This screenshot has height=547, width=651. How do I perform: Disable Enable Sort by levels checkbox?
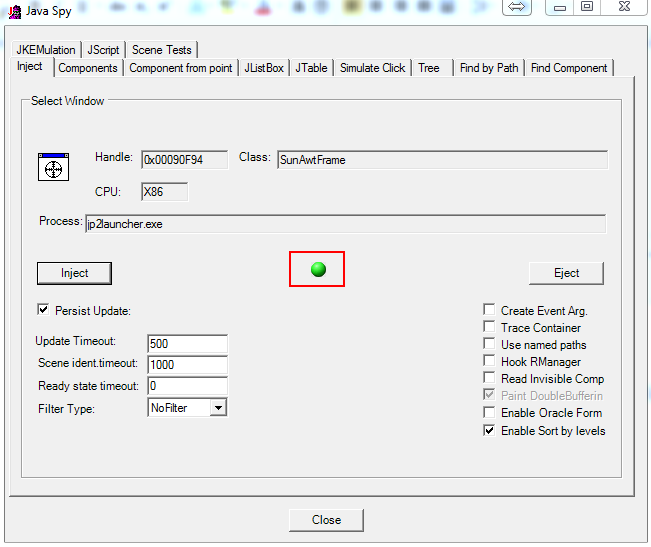[x=489, y=431]
